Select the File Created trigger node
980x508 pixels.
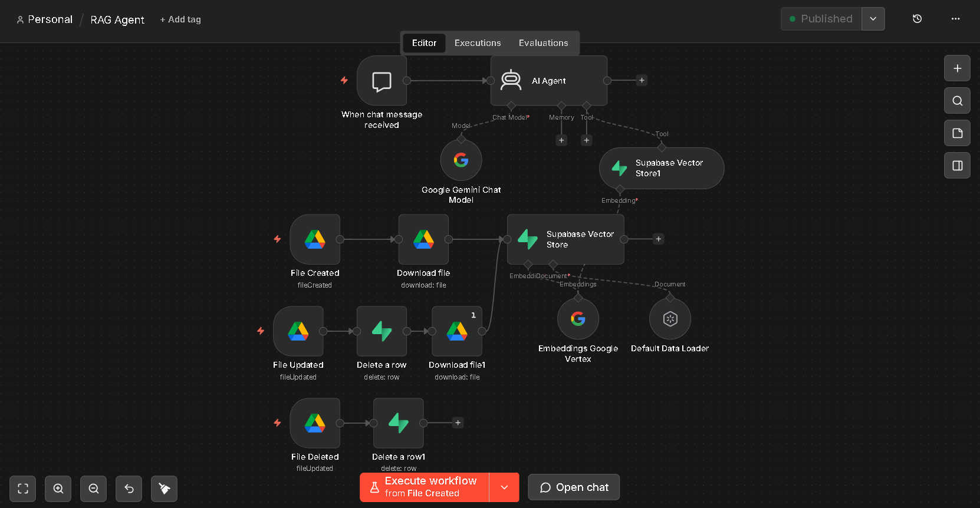pyautogui.click(x=315, y=239)
